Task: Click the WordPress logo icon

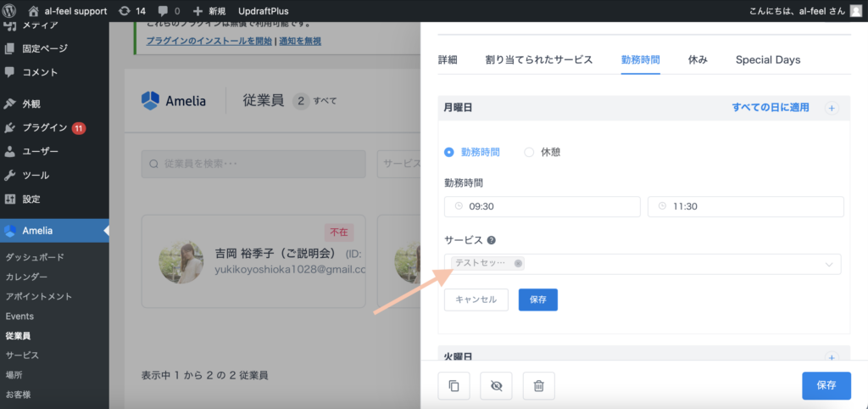Action: (x=12, y=12)
